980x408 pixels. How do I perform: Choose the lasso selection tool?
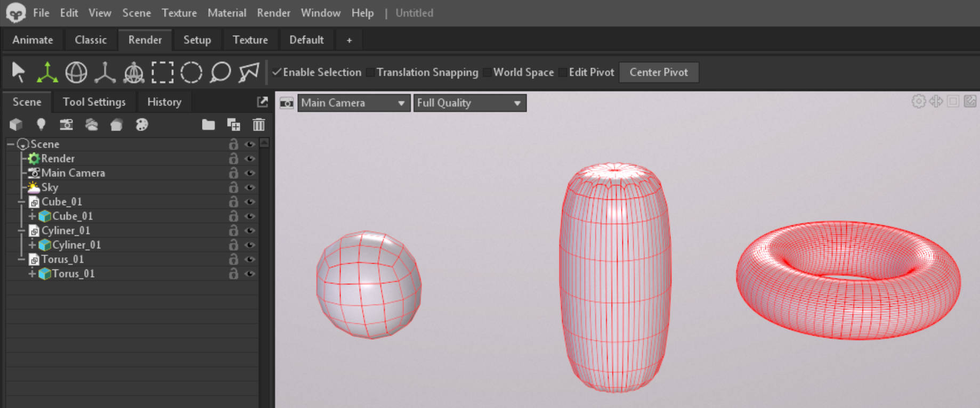pyautogui.click(x=220, y=72)
